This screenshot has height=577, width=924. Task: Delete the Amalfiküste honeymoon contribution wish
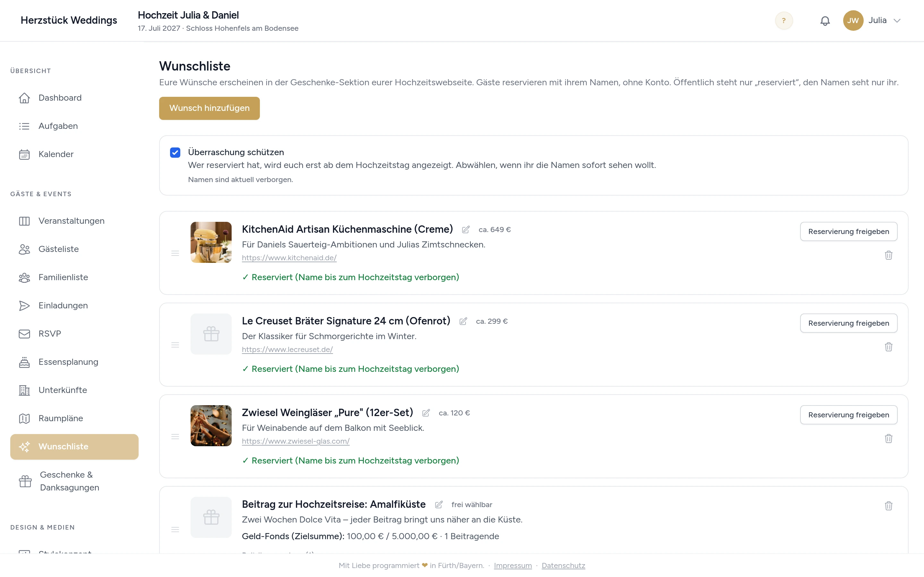[x=888, y=505]
